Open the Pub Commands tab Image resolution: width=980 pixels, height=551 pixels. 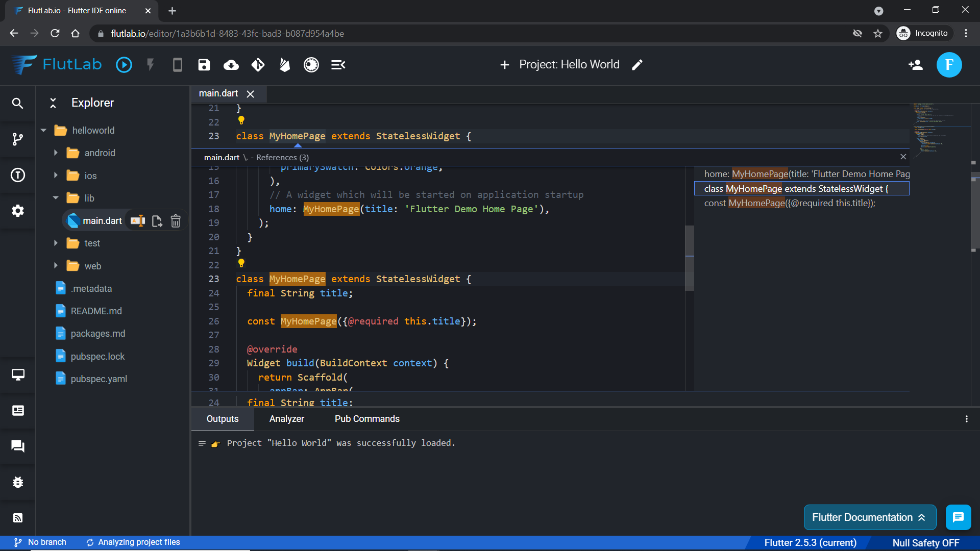pyautogui.click(x=367, y=419)
